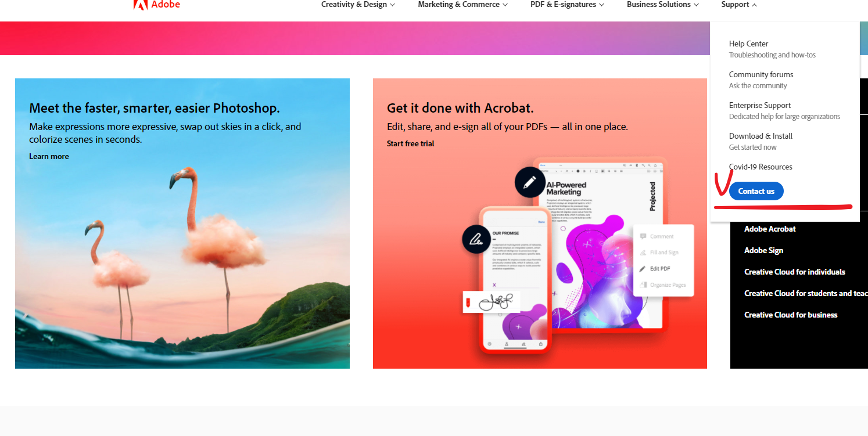
Task: Click the signature pen icon on Acrobat banner
Action: (x=476, y=238)
